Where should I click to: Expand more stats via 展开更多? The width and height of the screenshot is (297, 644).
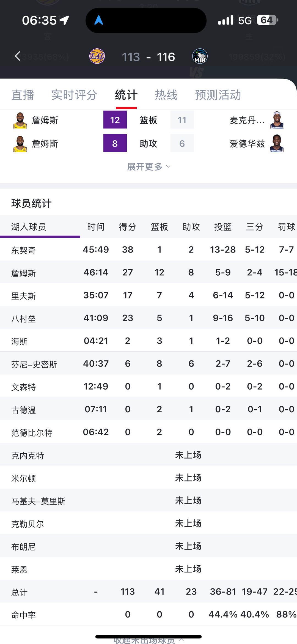(148, 166)
